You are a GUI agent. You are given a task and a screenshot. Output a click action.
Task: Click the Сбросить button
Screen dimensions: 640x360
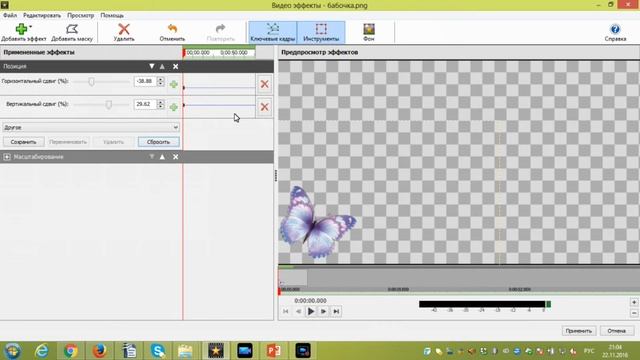(x=158, y=142)
